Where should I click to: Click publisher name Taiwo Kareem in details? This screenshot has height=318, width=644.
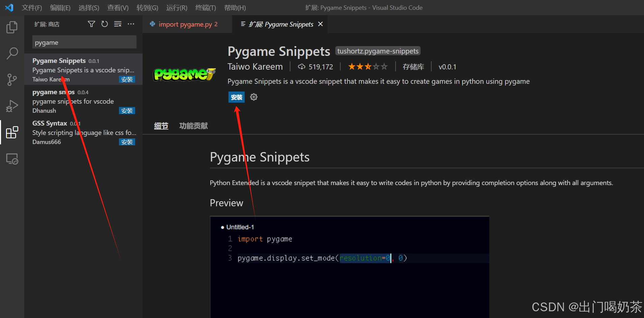pyautogui.click(x=255, y=67)
